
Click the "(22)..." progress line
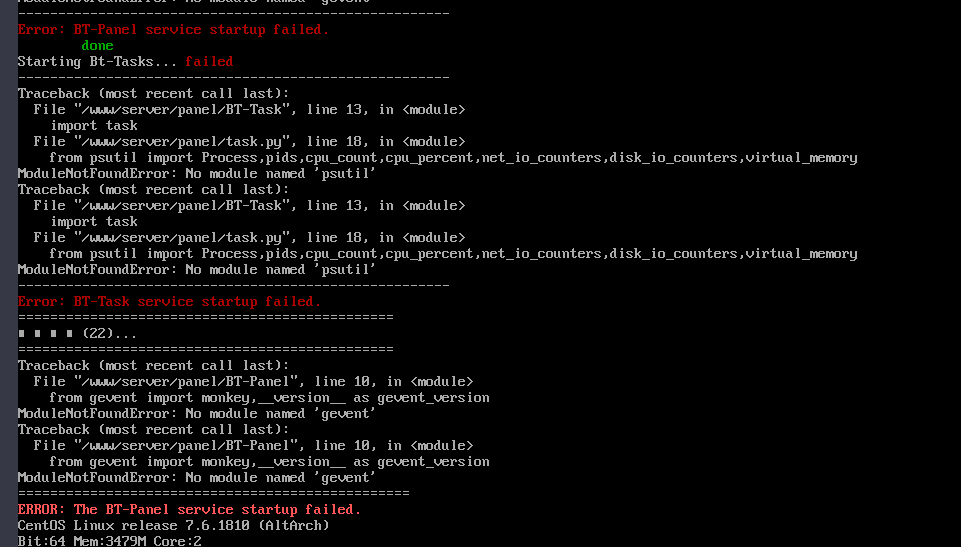[x=77, y=333]
